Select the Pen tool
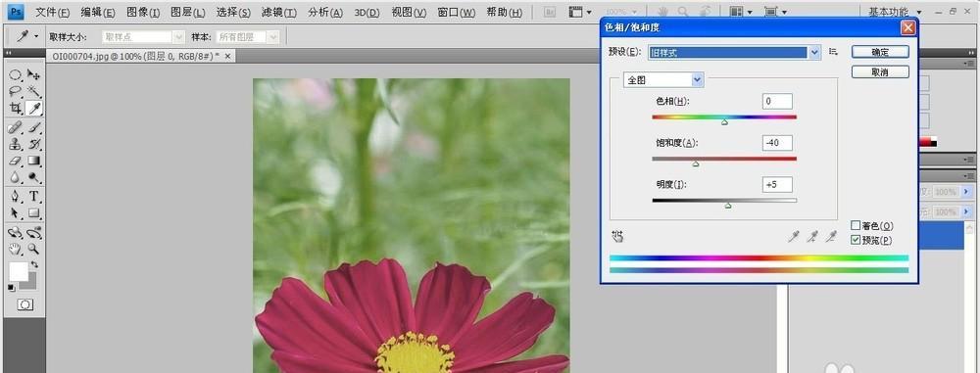This screenshot has width=980, height=373. click(16, 197)
